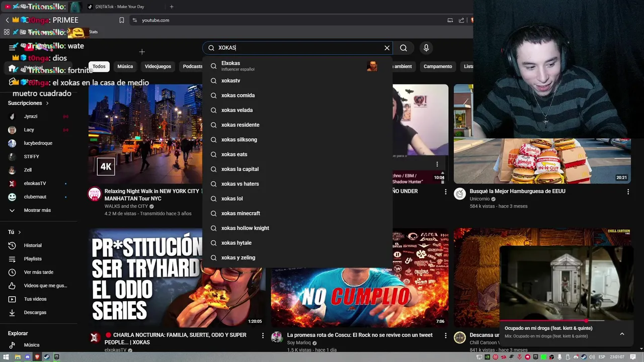
Task: Go back with the browser back arrow
Action: tap(7, 20)
